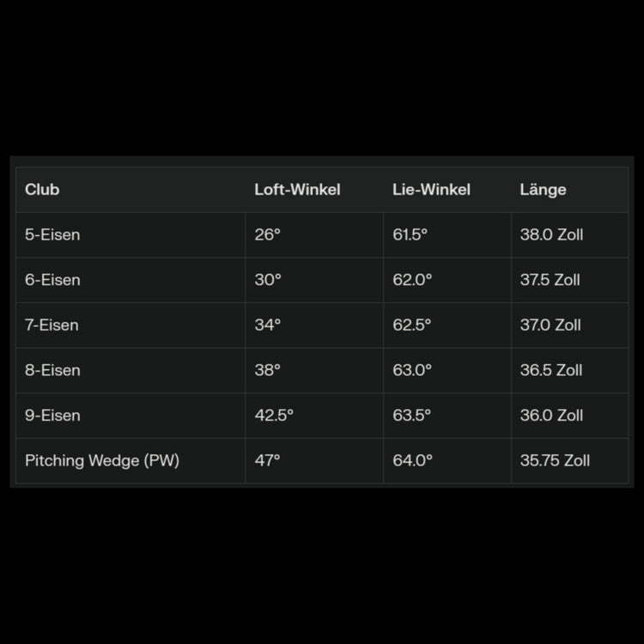The image size is (644, 644).
Task: Select the 9-Eisen row label
Action: (x=52, y=416)
